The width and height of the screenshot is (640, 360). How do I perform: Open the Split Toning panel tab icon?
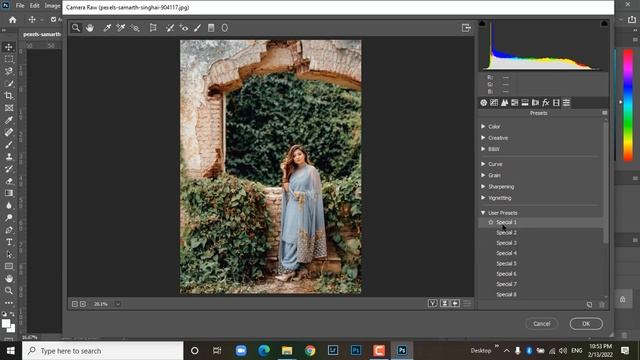click(x=525, y=102)
